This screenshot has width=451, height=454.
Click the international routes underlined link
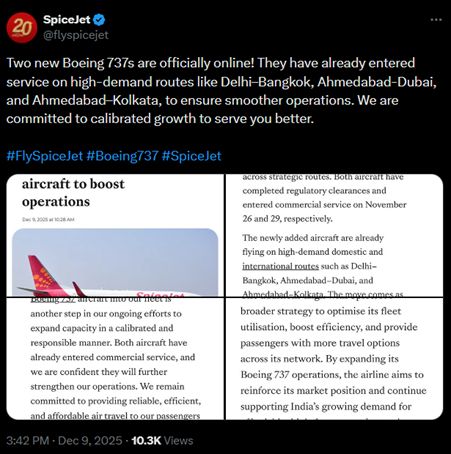click(x=280, y=266)
